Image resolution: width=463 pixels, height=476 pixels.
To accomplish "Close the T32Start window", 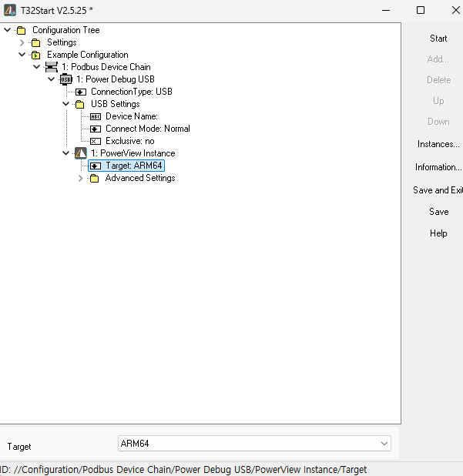I will pos(455,10).
